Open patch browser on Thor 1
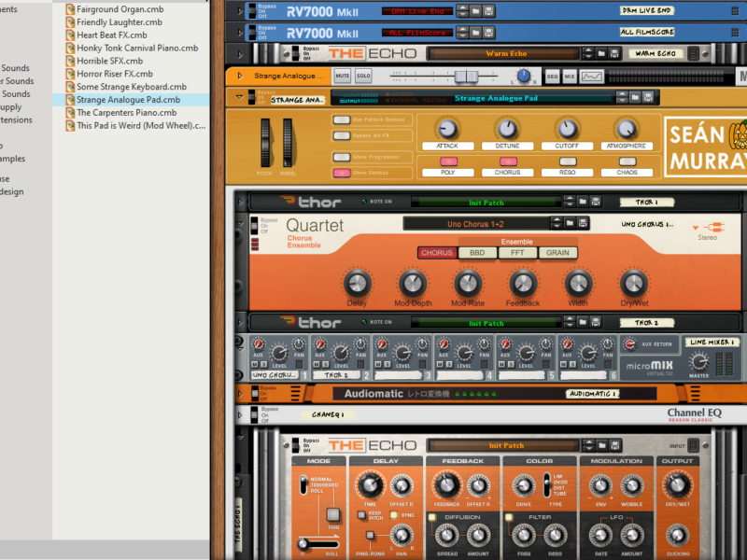Viewport: 747px width, 560px height. pyautogui.click(x=581, y=202)
